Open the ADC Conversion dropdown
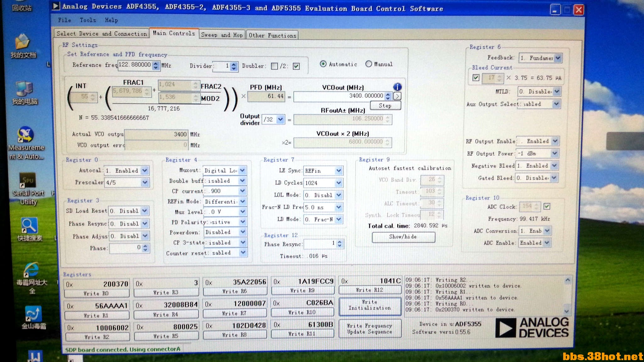 pos(535,231)
